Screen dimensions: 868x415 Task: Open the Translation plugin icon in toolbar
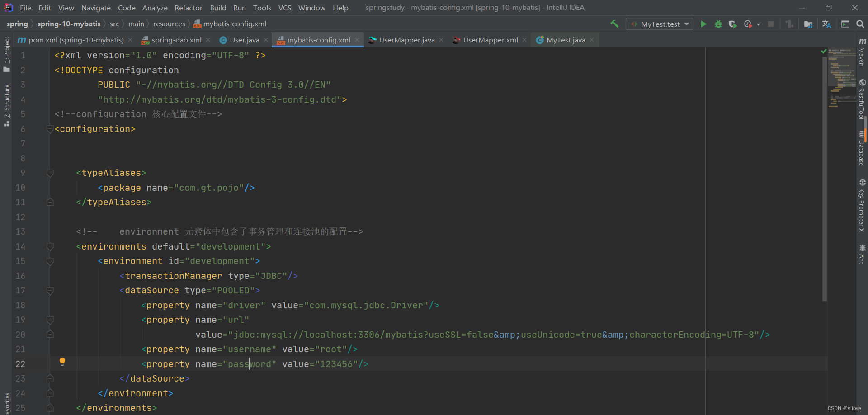click(826, 24)
